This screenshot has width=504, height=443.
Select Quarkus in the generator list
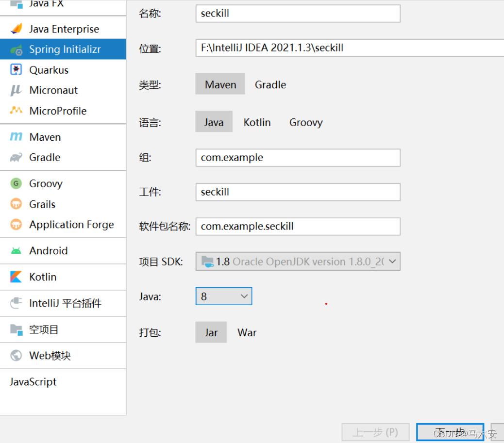tap(63, 70)
